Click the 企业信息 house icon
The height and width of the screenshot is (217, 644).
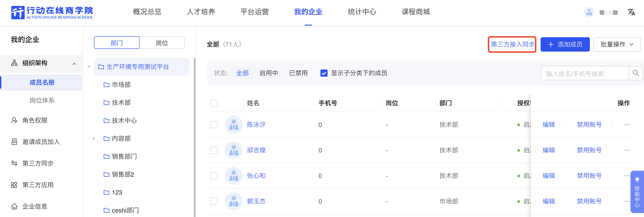[14, 206]
